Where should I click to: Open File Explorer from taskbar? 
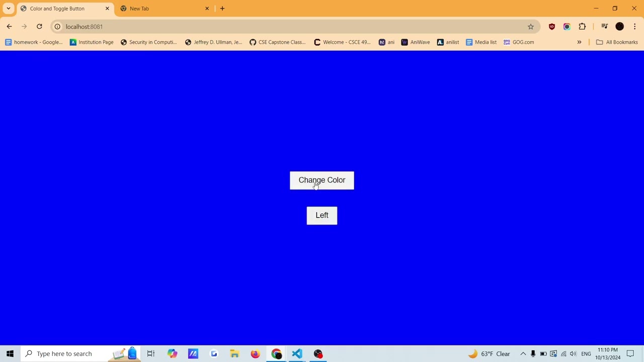[x=234, y=354]
